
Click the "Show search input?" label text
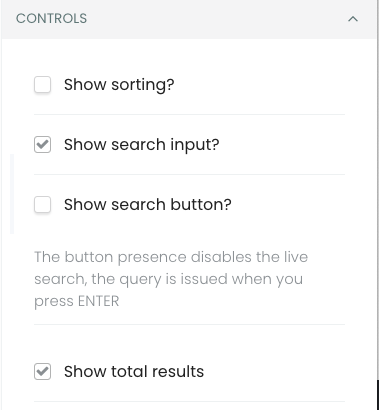(142, 145)
